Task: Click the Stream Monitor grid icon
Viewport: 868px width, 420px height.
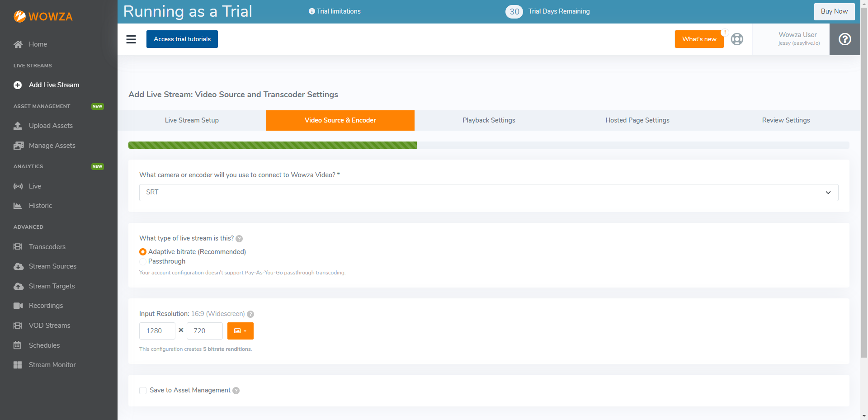Action: pos(18,365)
